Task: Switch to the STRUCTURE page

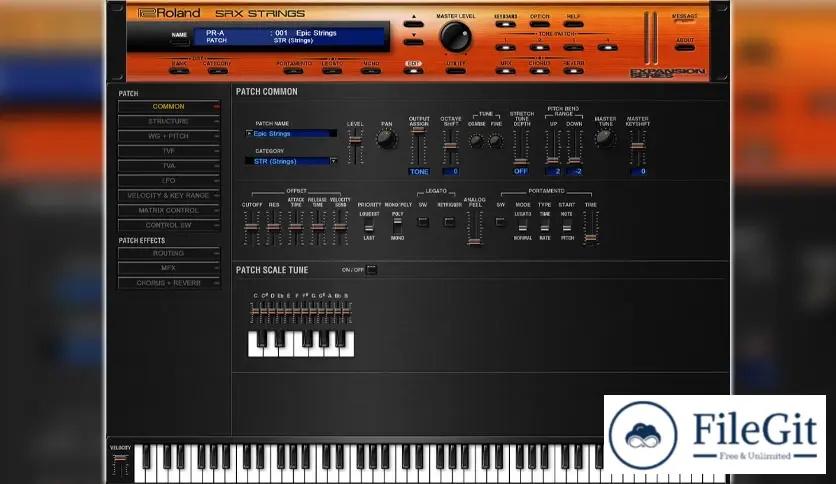Action: tap(168, 122)
